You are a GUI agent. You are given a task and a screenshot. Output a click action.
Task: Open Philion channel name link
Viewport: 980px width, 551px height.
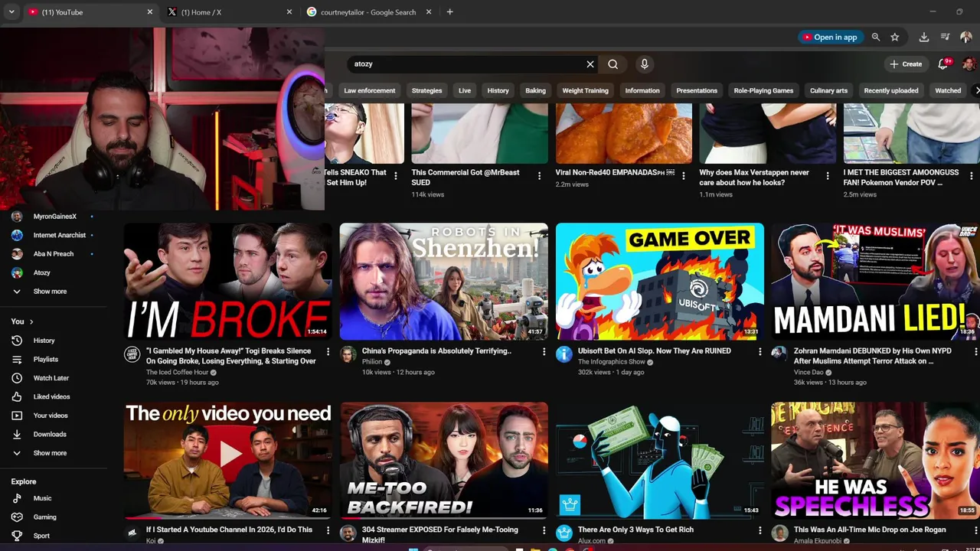372,362
